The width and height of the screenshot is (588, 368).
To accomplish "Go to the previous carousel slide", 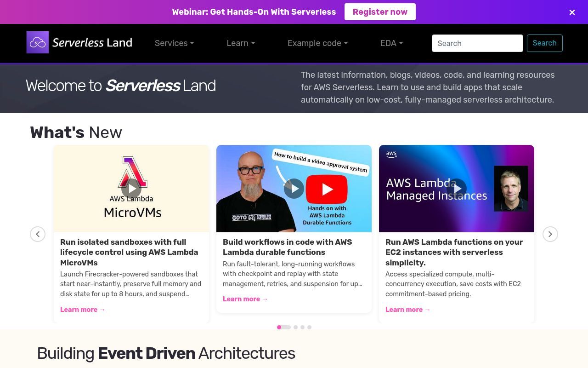I will pyautogui.click(x=38, y=234).
